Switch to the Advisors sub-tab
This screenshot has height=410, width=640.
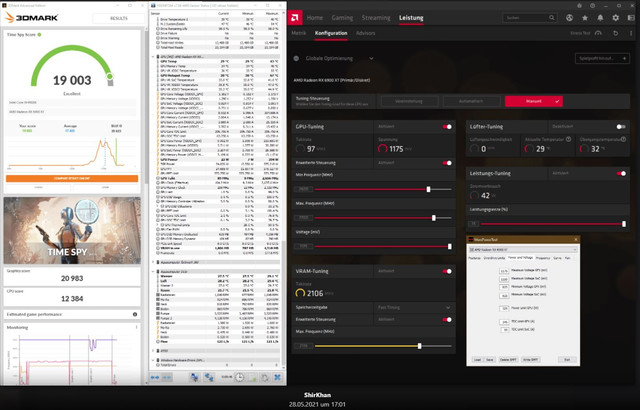coord(366,33)
